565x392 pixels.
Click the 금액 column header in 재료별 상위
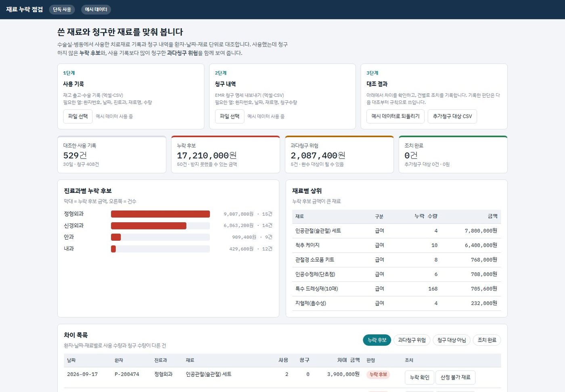(492, 217)
